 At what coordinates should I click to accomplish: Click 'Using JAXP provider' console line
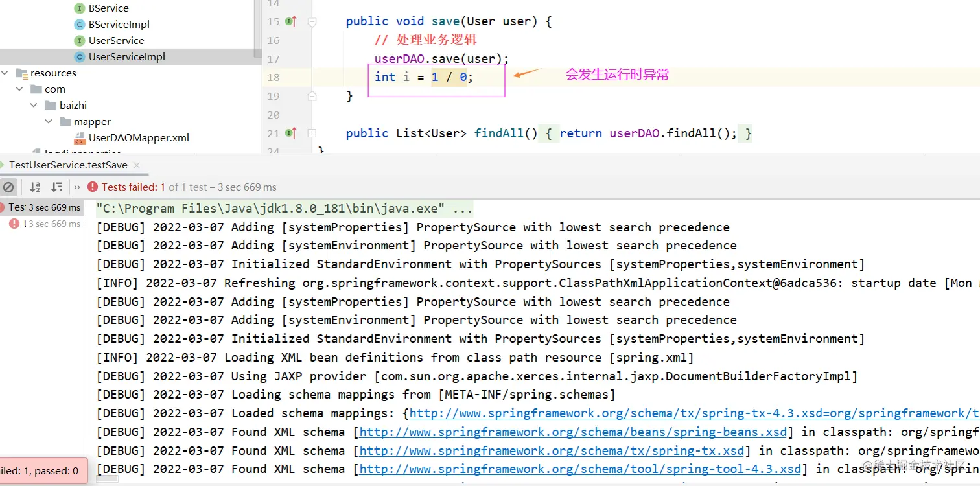coord(477,376)
